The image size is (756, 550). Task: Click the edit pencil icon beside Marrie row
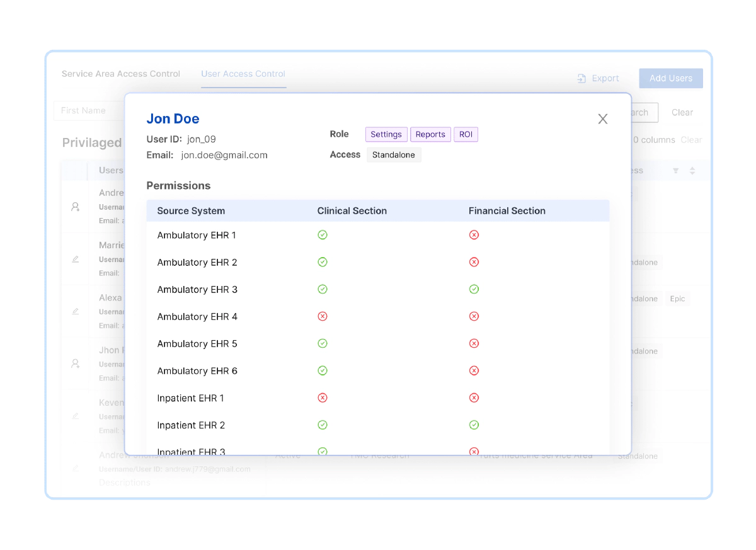(76, 259)
